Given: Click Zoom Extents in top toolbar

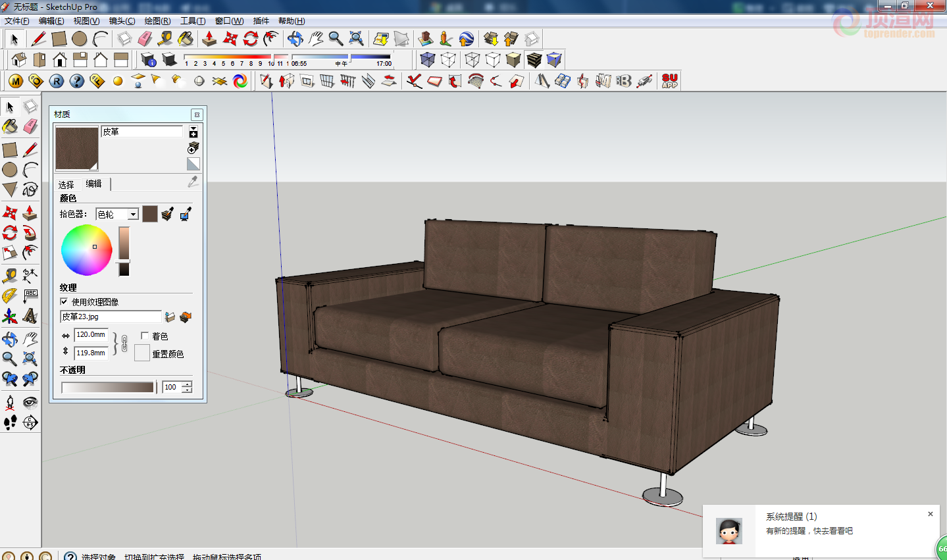Looking at the screenshot, I should click(356, 39).
